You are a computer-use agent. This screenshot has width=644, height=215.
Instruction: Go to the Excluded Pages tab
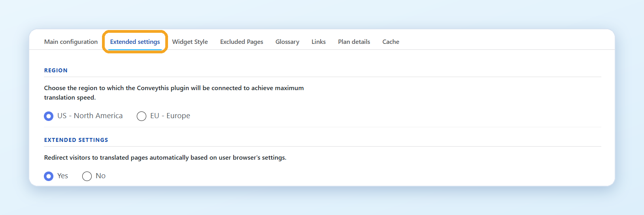[242, 41]
